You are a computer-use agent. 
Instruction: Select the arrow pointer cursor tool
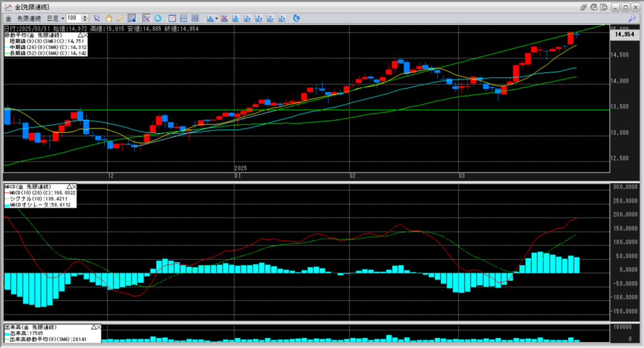97,18
